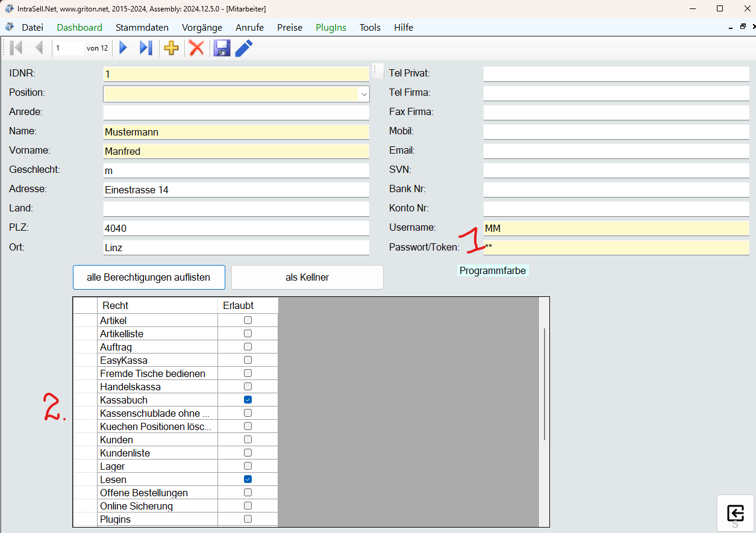
Task: Click the IntraSell app icon in menu bar
Action: click(9, 27)
